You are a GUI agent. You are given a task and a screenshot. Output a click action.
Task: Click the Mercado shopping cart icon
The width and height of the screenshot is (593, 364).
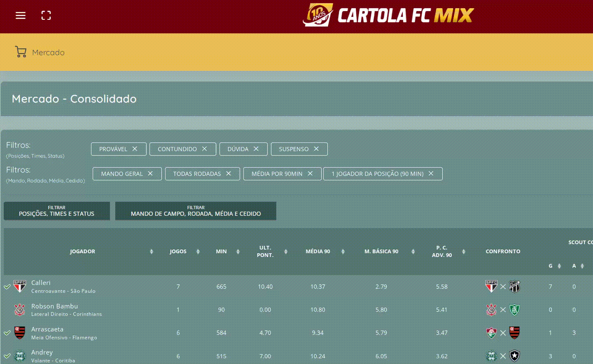[21, 51]
